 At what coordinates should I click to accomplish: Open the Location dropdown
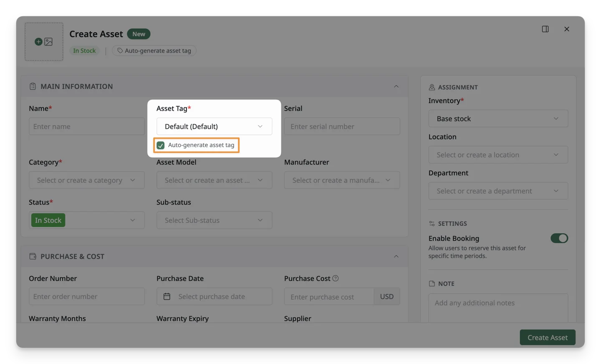coord(498,155)
